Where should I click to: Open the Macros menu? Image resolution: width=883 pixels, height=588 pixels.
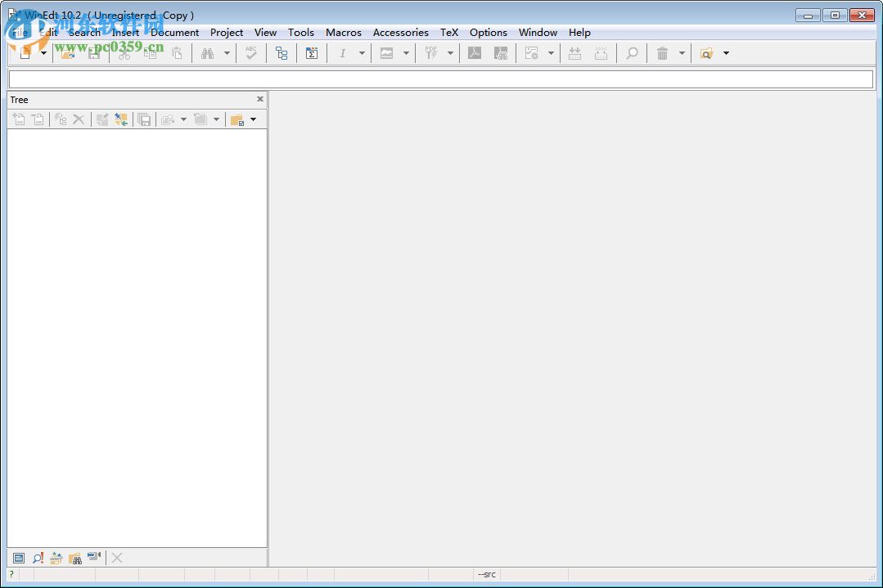(343, 32)
